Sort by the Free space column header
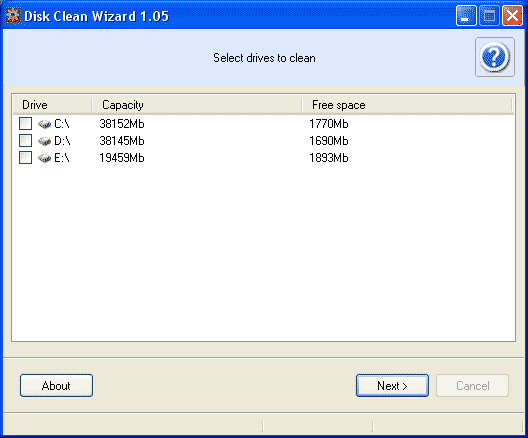 click(x=407, y=105)
